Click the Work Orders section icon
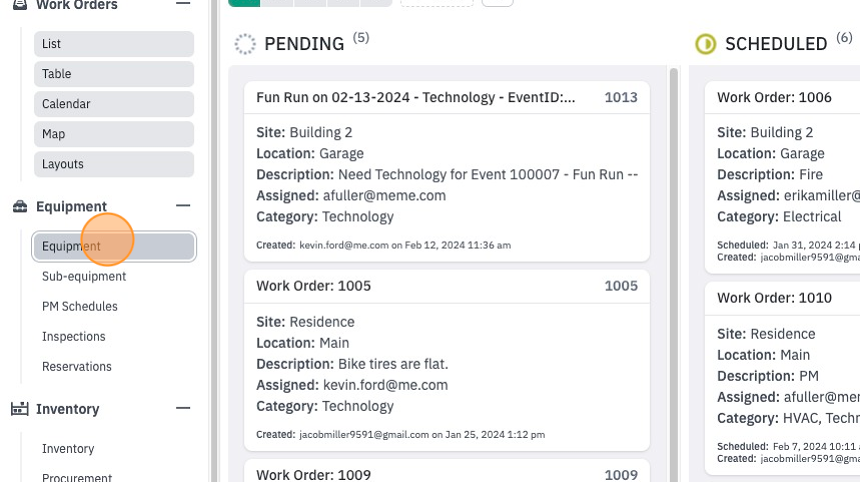Viewport: 860px width, 482px height. [x=20, y=4]
